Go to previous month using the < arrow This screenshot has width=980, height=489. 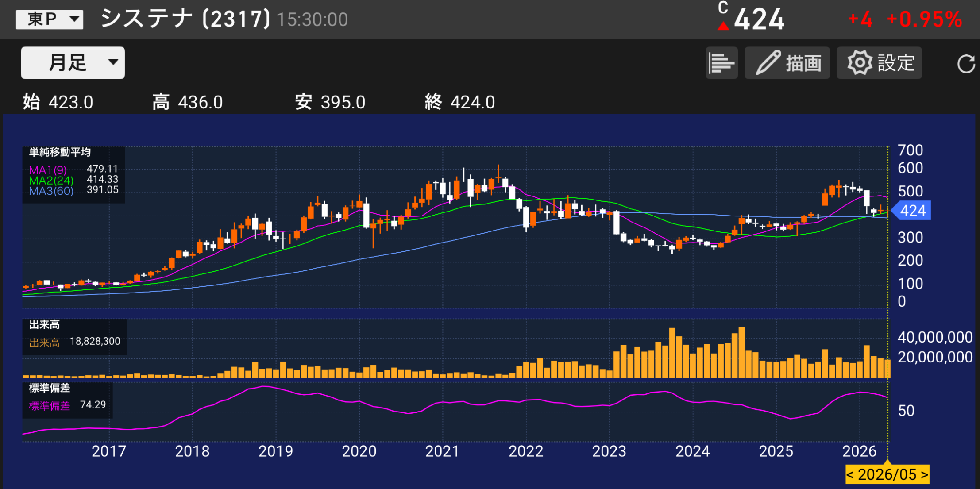pos(850,474)
